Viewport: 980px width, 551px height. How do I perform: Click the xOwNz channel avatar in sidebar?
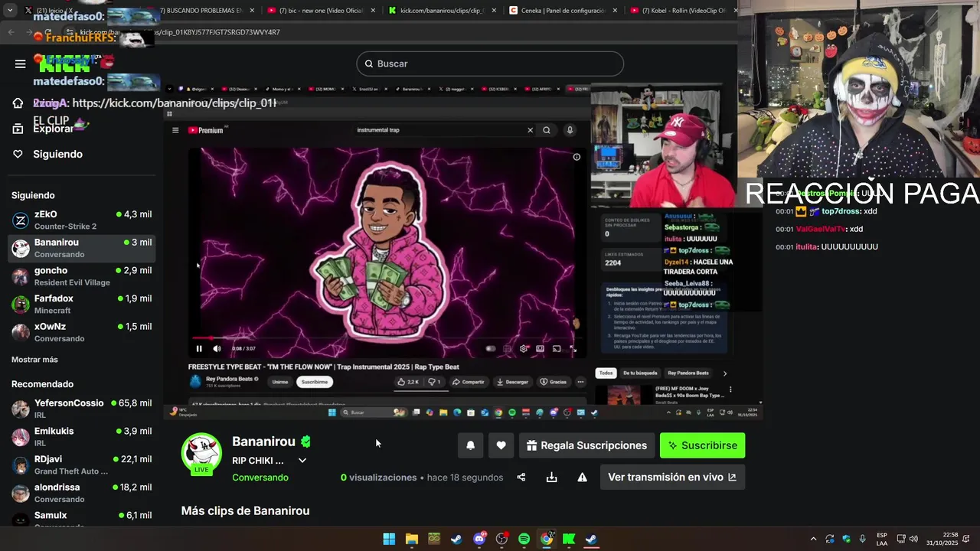pyautogui.click(x=21, y=332)
